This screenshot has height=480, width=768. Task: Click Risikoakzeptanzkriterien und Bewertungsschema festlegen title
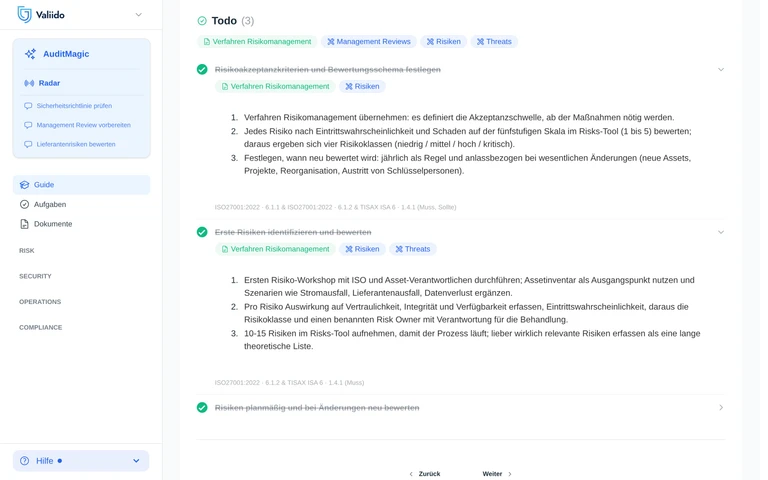pyautogui.click(x=328, y=70)
